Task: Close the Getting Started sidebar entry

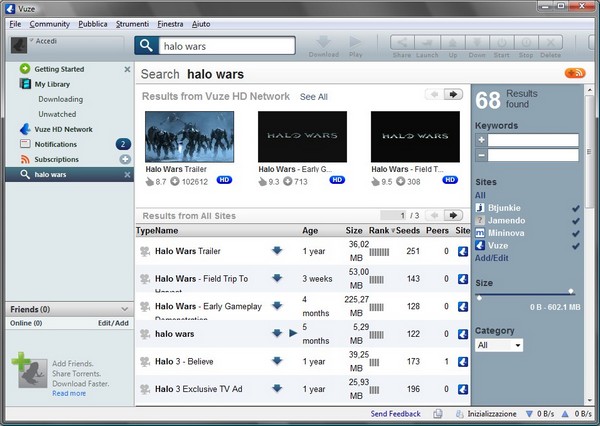Action: [x=127, y=69]
